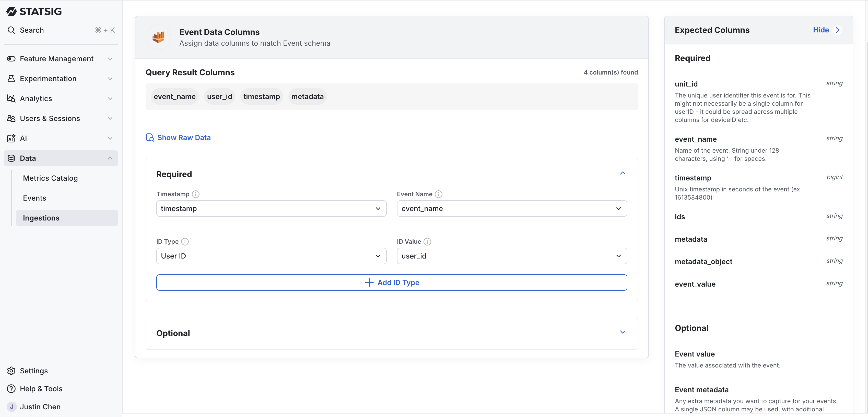Select the Search magnifier icon
868x417 pixels.
pyautogui.click(x=11, y=30)
